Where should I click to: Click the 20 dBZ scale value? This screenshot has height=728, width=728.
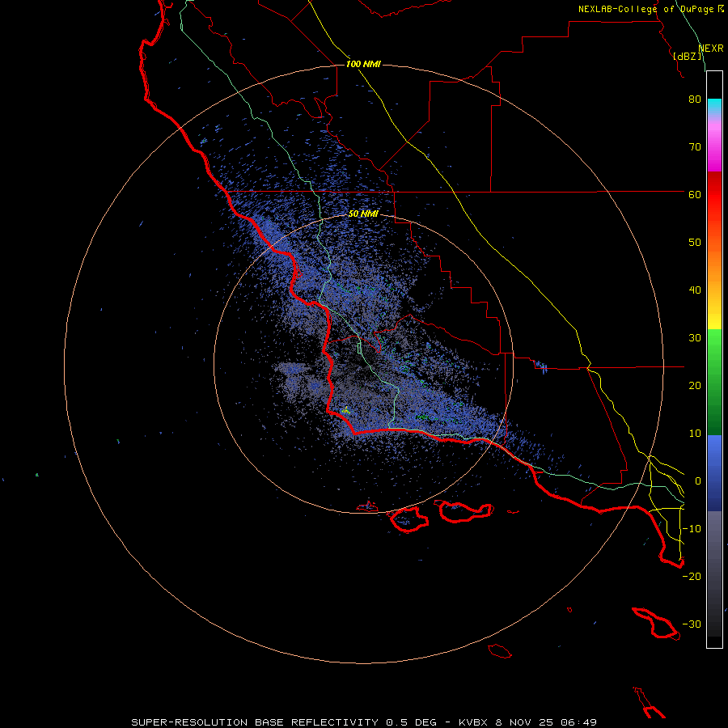(695, 386)
